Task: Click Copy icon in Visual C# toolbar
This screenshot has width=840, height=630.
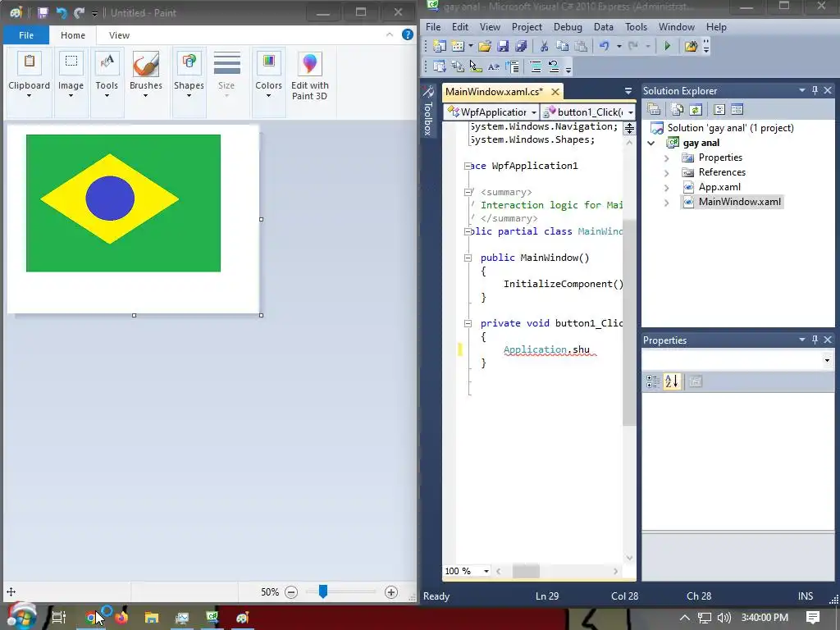Action: (562, 47)
